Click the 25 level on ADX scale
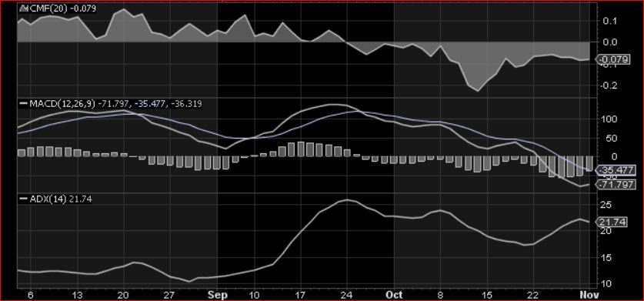 coord(606,205)
